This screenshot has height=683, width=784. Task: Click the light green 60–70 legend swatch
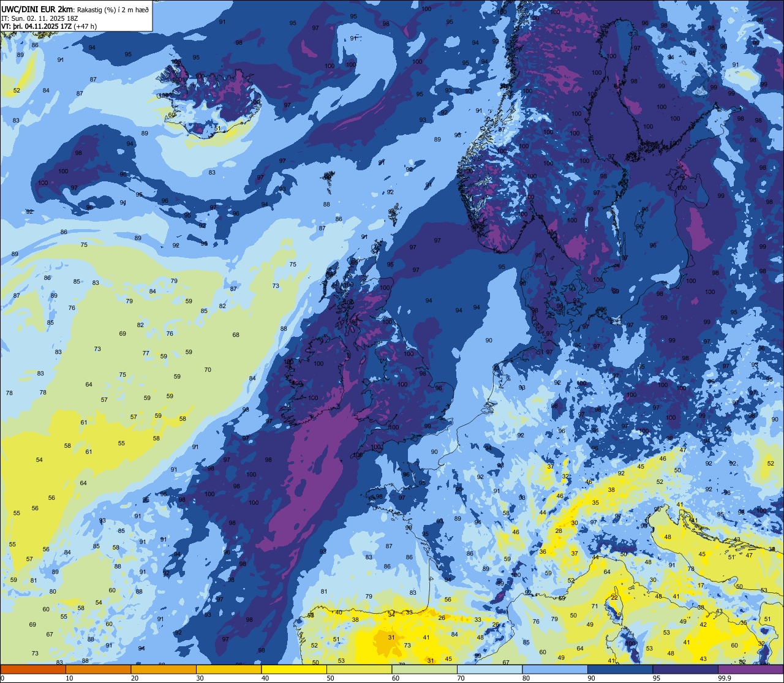point(424,669)
